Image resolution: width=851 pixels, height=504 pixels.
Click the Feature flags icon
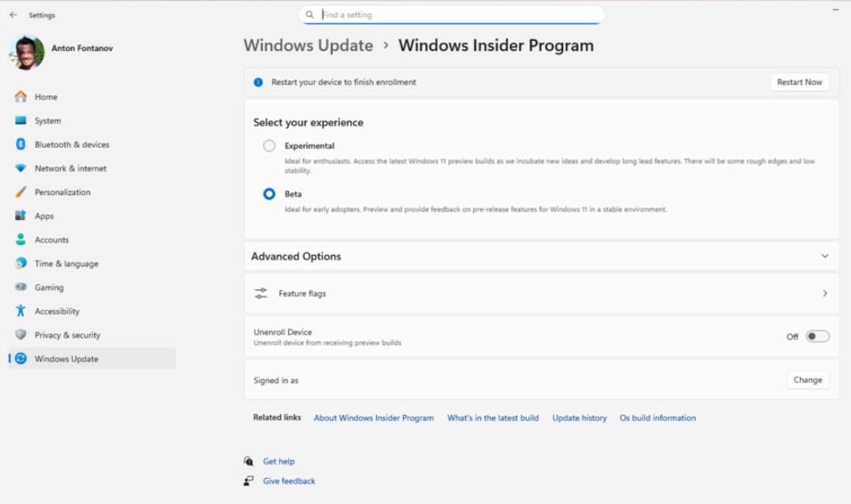click(260, 293)
